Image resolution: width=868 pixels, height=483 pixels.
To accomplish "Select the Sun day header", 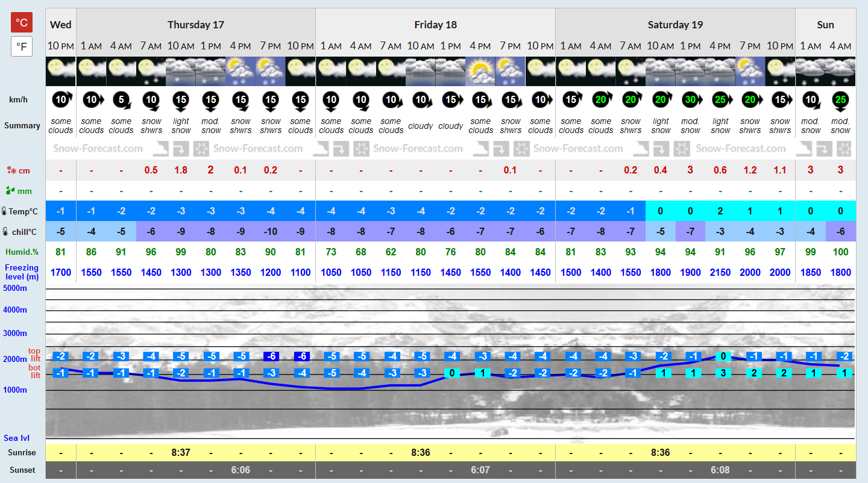I will tap(825, 25).
